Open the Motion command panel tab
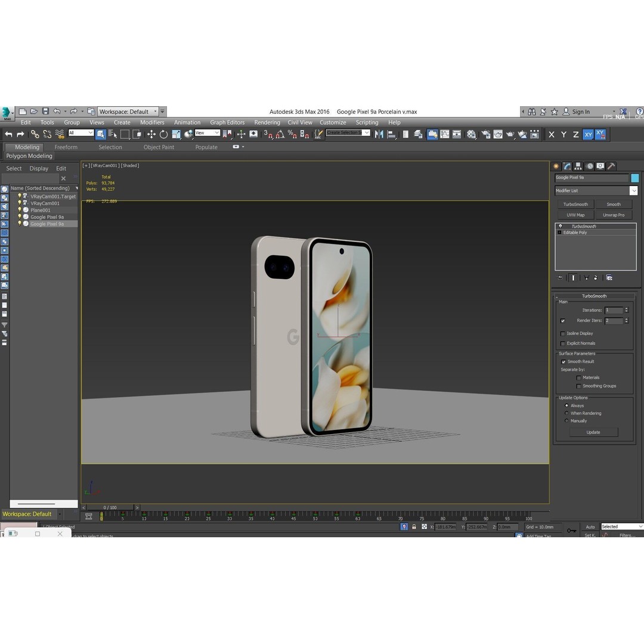The width and height of the screenshot is (644, 644). [590, 166]
